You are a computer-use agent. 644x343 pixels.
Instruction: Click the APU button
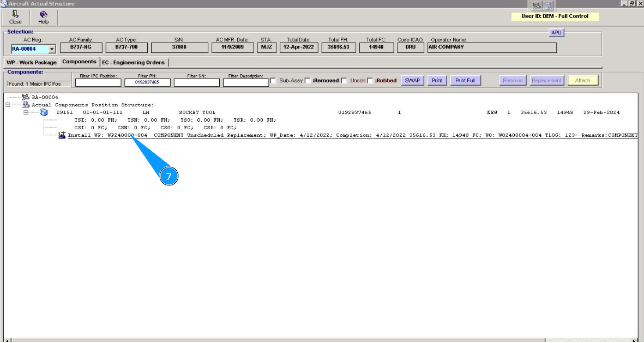pos(556,33)
